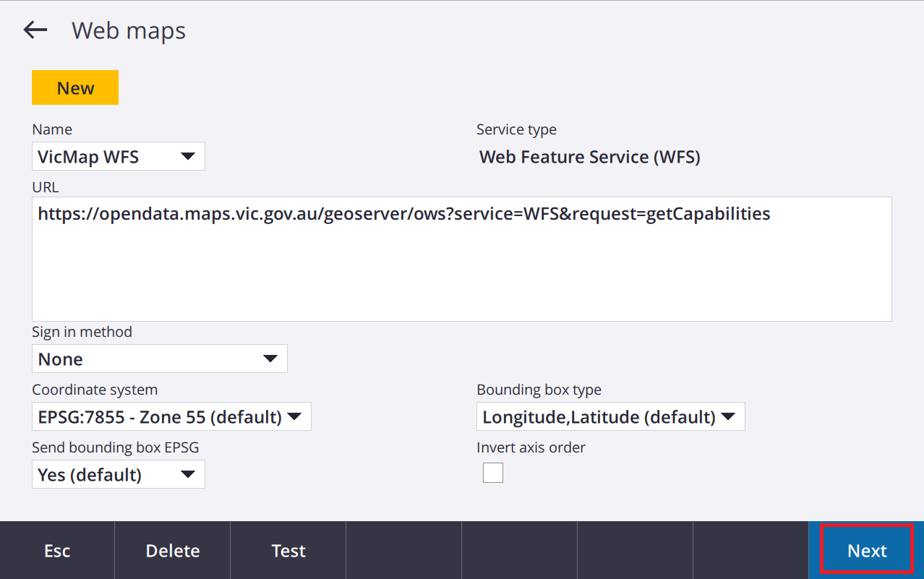Open the Name dropdown showing VicMap WFS

[118, 157]
